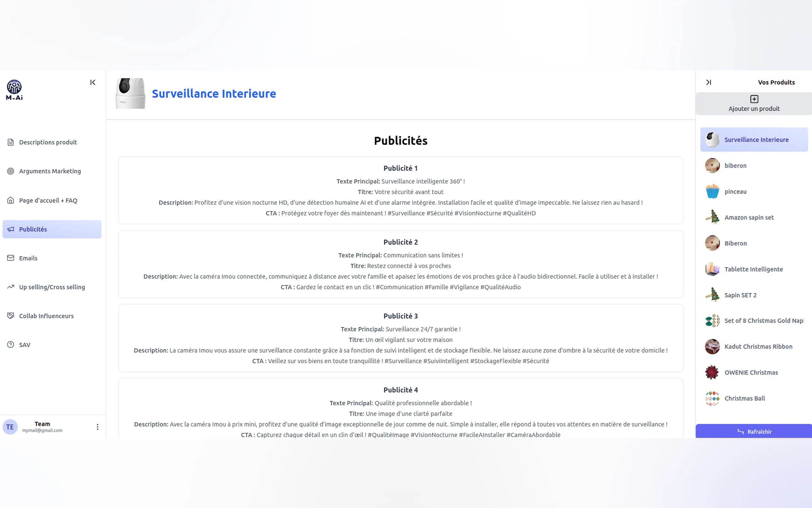812x508 pixels.
Task: Open Descriptions produit section
Action: pos(48,142)
